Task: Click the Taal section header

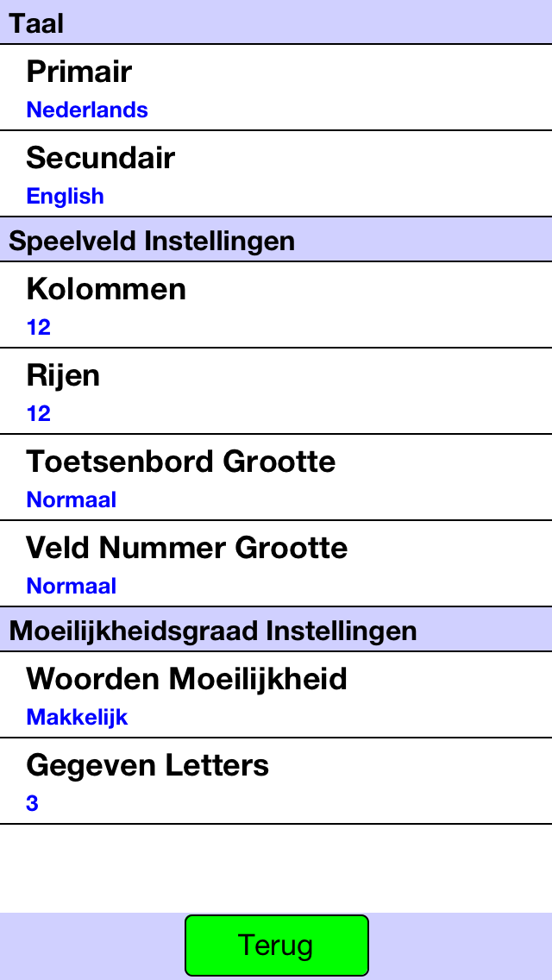Action: [x=276, y=22]
